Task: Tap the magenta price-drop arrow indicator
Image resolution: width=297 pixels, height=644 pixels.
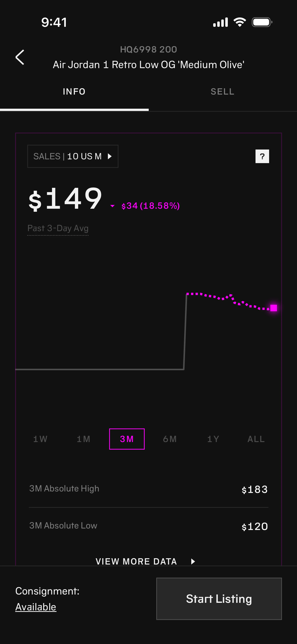Action: tap(112, 206)
